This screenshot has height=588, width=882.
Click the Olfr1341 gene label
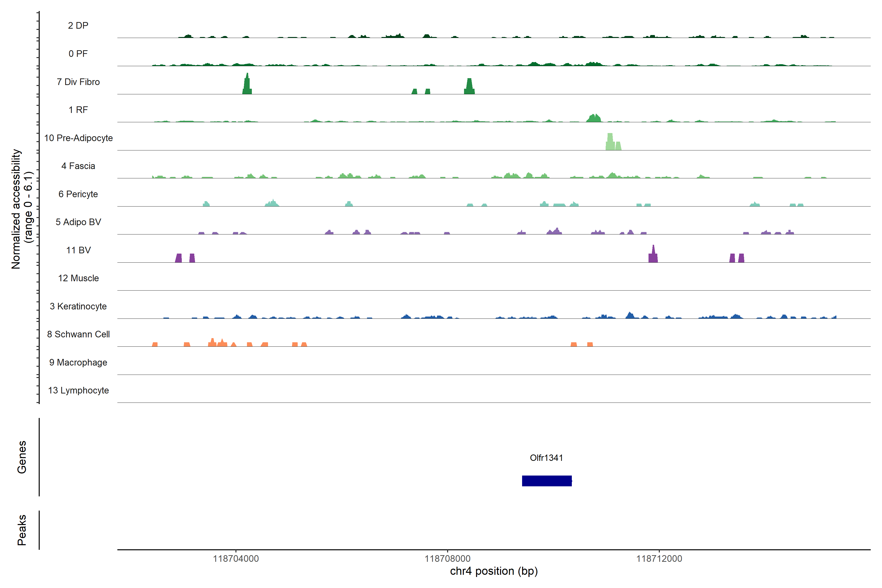[x=546, y=457]
